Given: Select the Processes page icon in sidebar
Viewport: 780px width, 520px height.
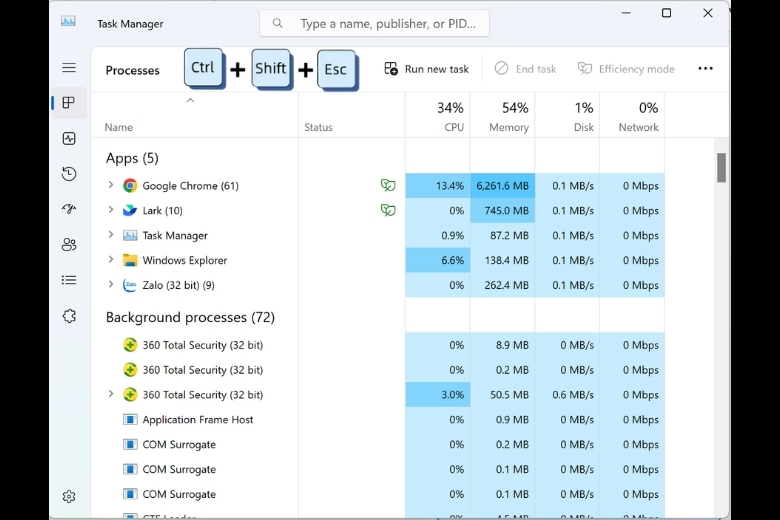Looking at the screenshot, I should pos(69,103).
